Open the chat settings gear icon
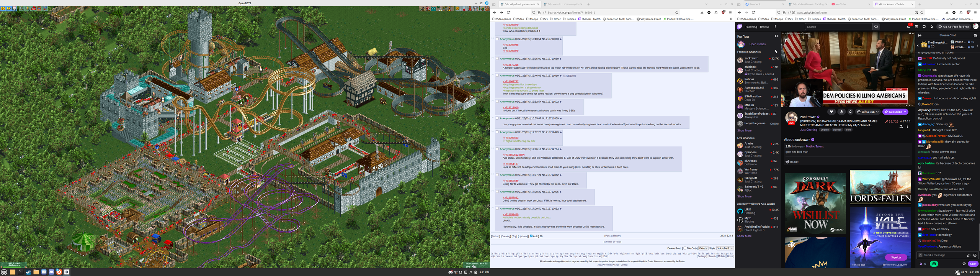The image size is (980, 276). coord(964,264)
